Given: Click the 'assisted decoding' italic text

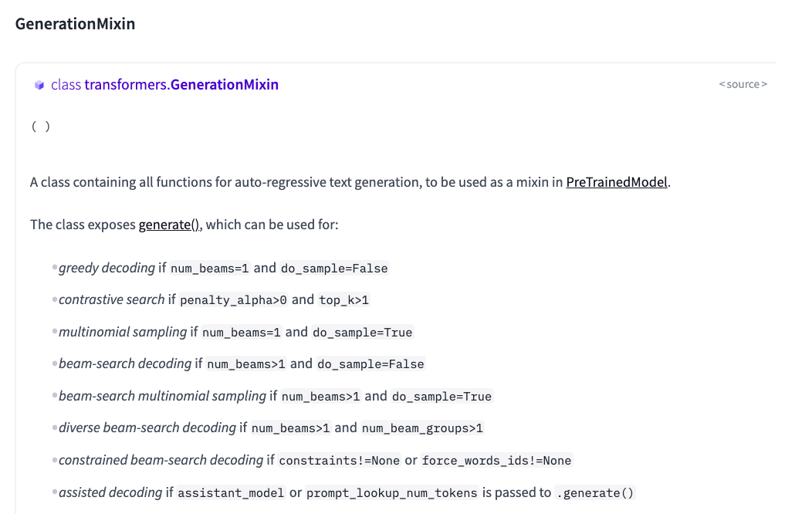Looking at the screenshot, I should tap(110, 492).
